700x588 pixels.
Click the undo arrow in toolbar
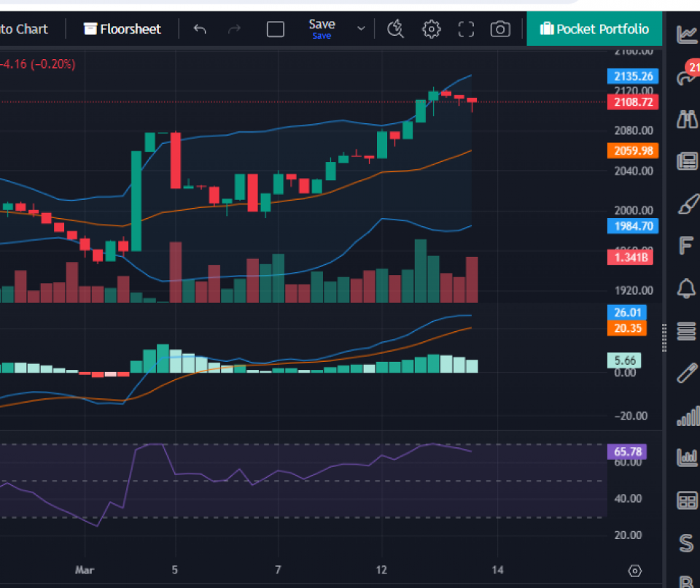(200, 29)
